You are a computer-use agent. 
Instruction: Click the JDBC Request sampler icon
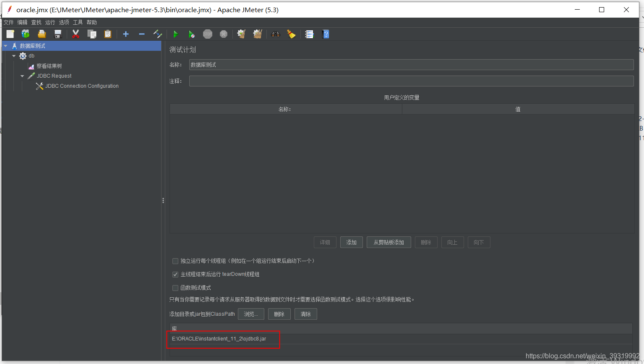[31, 76]
